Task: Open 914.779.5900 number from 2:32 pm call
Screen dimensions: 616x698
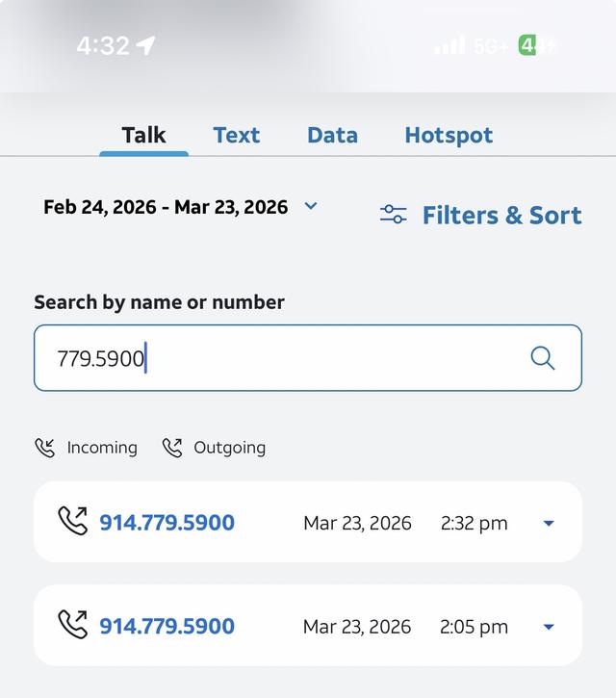Action: click(x=167, y=523)
